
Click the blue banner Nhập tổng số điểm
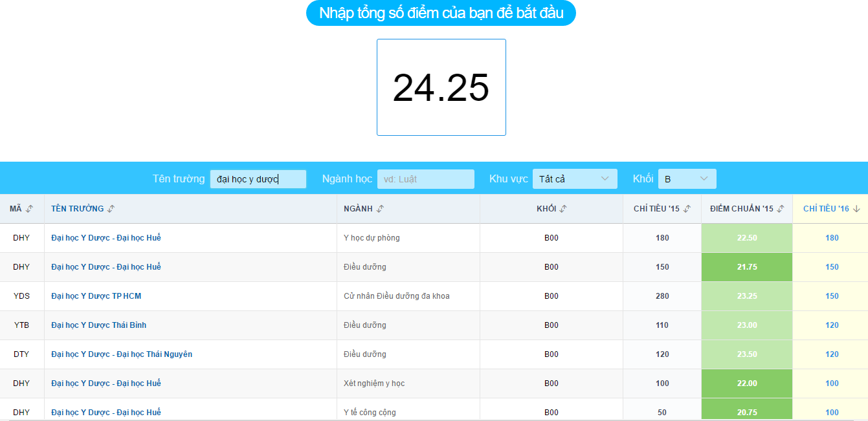pyautogui.click(x=441, y=12)
